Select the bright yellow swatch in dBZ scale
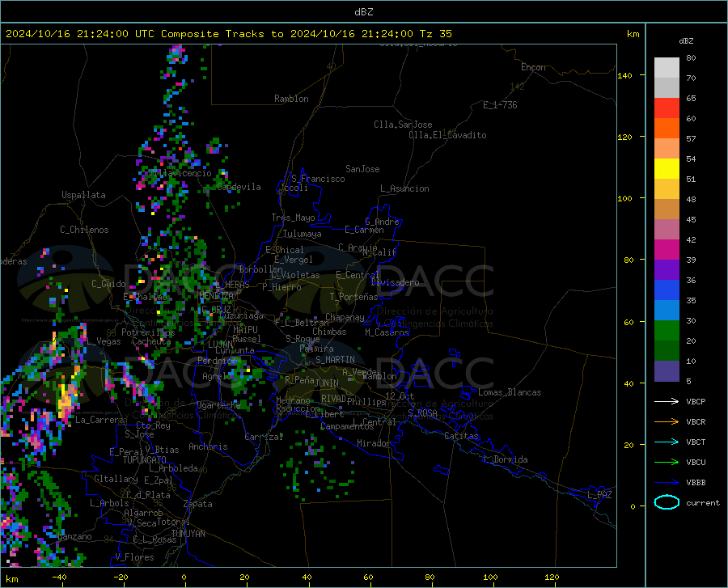The image size is (728, 588). point(667,168)
